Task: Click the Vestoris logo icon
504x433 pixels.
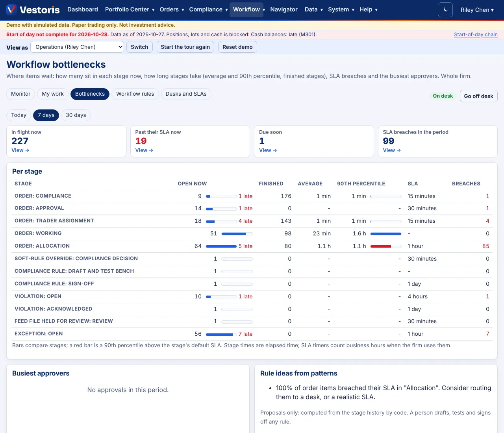Action: [11, 9]
